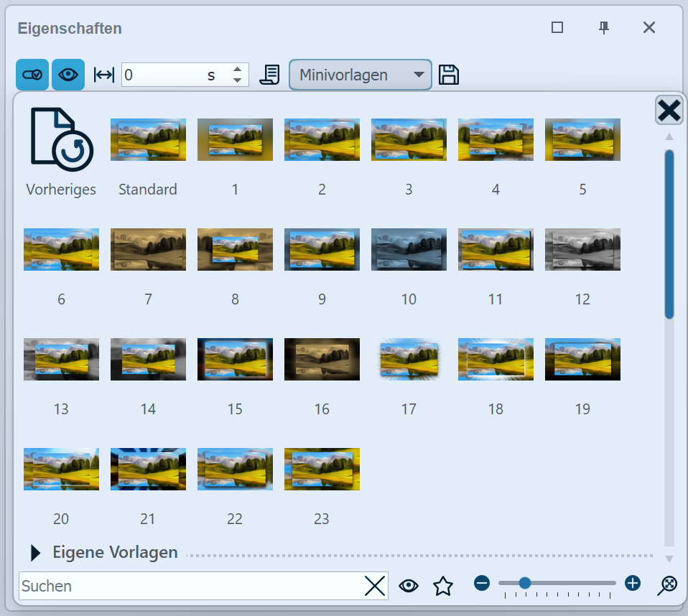Click the star favorites icon
The height and width of the screenshot is (616, 688).
point(443,586)
